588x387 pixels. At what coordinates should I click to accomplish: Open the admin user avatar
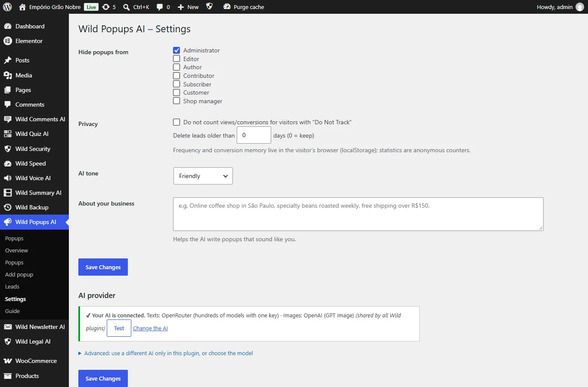point(580,7)
